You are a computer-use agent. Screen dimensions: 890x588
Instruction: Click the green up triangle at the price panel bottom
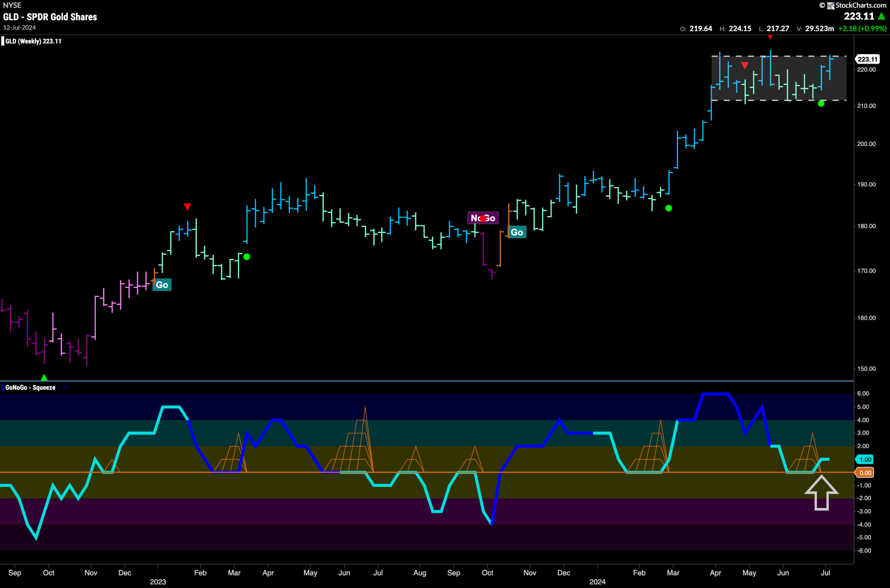[44, 377]
